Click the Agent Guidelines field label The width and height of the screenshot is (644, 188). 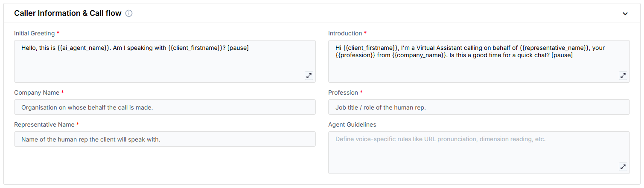click(352, 124)
